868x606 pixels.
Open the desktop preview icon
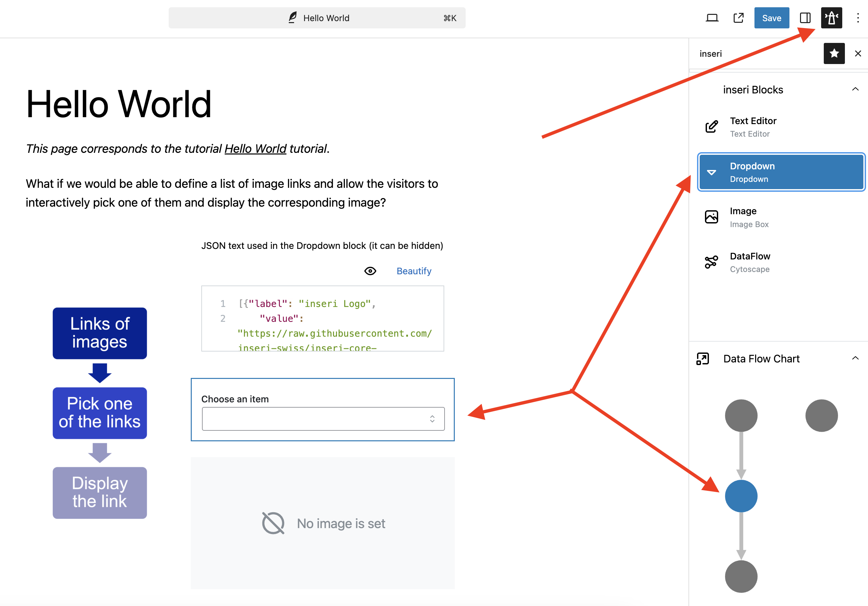(x=712, y=18)
